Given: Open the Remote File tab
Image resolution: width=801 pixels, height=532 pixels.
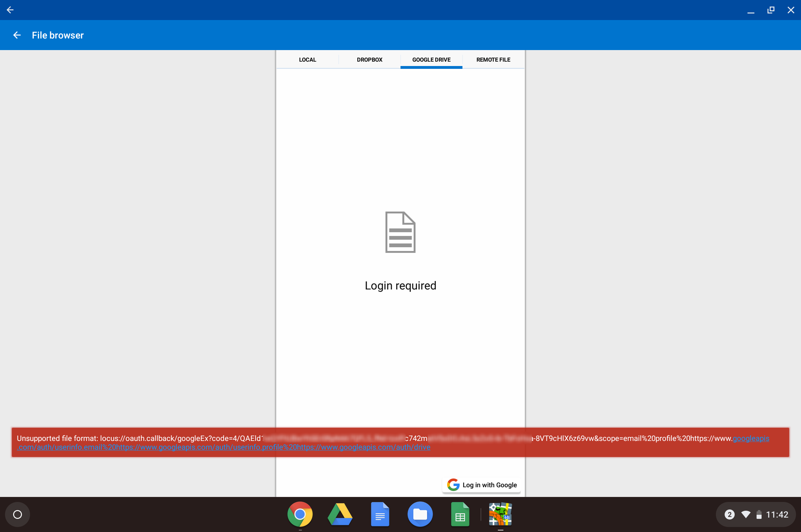Looking at the screenshot, I should [493, 60].
